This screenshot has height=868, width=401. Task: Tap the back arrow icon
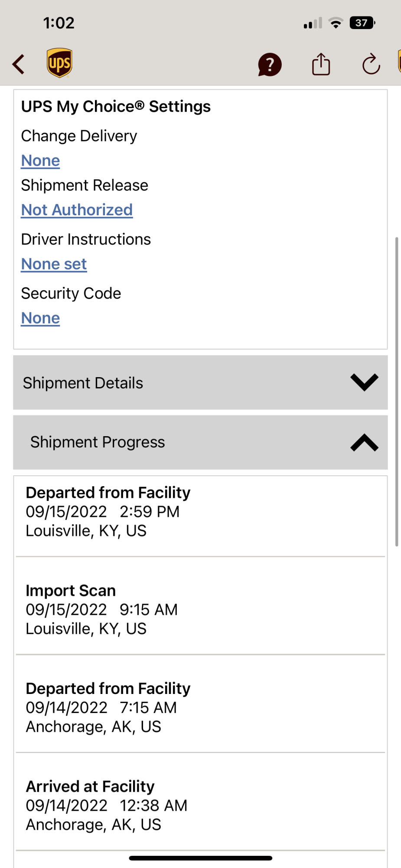tap(19, 65)
